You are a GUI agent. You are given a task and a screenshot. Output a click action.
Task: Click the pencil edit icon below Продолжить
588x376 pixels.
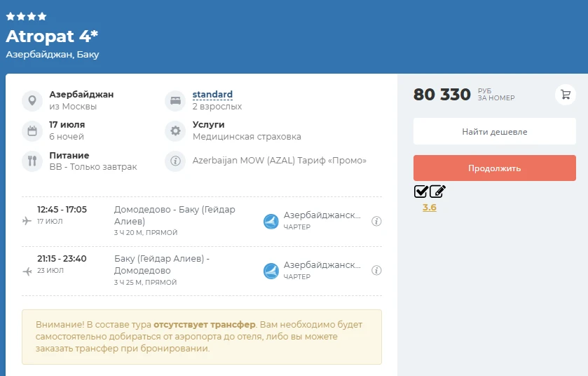(x=437, y=192)
